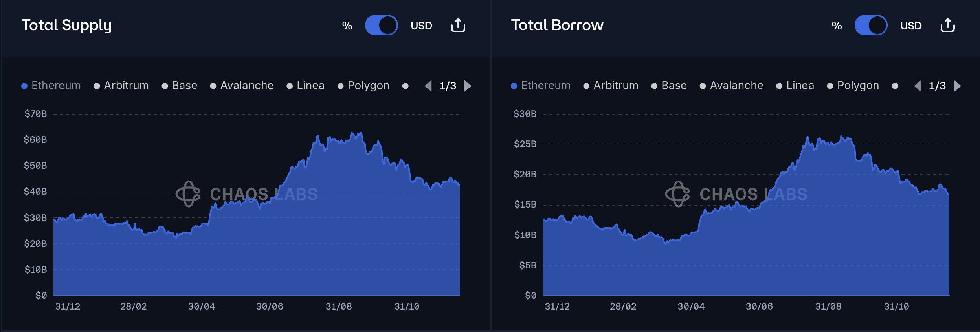Select the unlabeled legend dot after Polygon in Total Borrow
The width and height of the screenshot is (980, 332).
[896, 85]
